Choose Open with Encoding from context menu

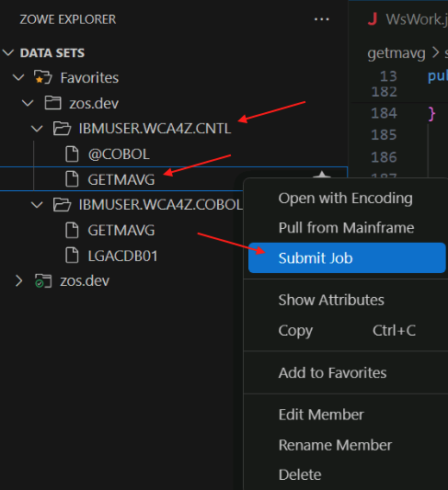point(346,199)
